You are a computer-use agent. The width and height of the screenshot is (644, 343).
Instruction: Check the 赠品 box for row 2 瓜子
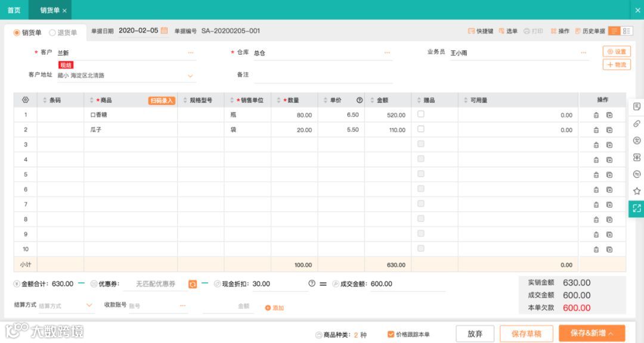[x=420, y=129]
